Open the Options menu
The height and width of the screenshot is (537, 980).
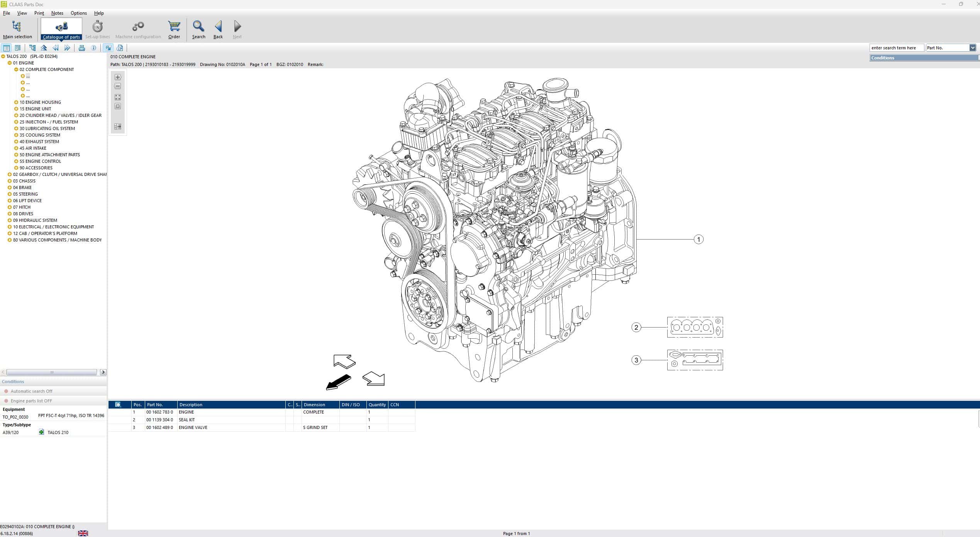tap(79, 13)
